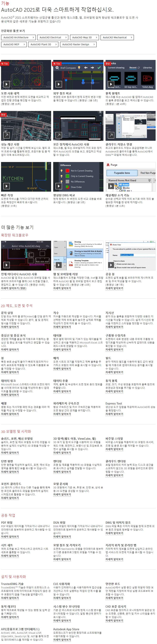Click 자세히 알아보기 under 데이터 링크
Image resolution: width=157 pixels, height=644 pixels.
10,395
